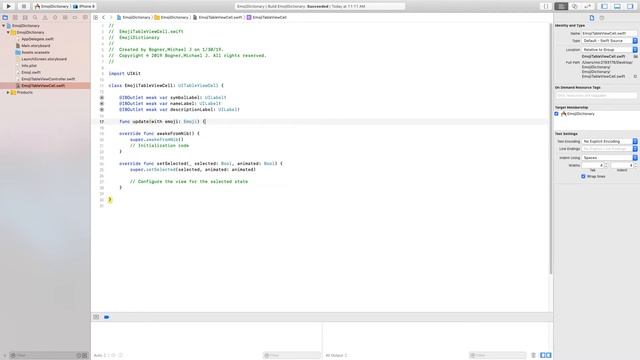This screenshot has height=360, width=640.
Task: Open the Text Encoding dropdown
Action: [x=609, y=141]
